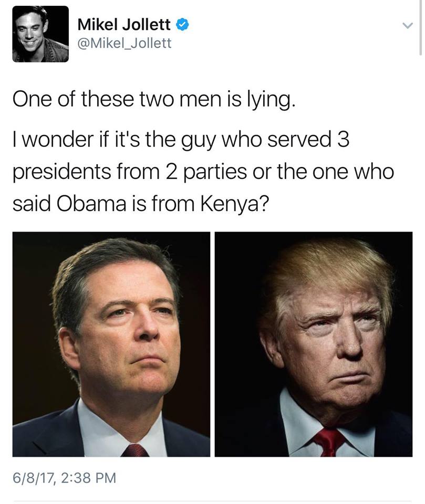View the left attached photo
Viewport: 425px width, 504px height.
pos(111,344)
